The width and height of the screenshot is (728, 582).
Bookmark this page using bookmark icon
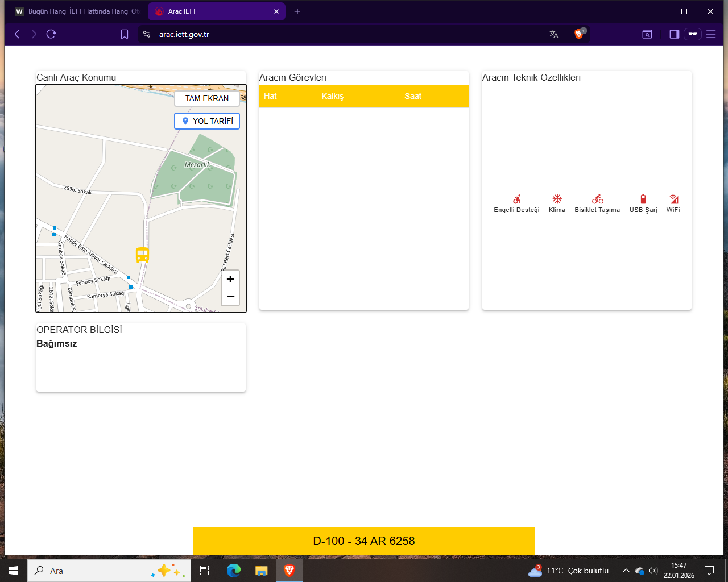coord(125,34)
